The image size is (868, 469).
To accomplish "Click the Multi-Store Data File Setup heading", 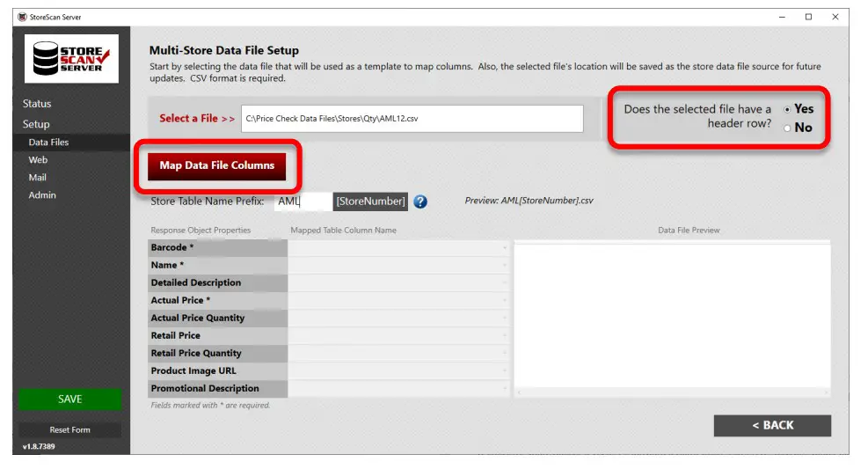I will (223, 50).
